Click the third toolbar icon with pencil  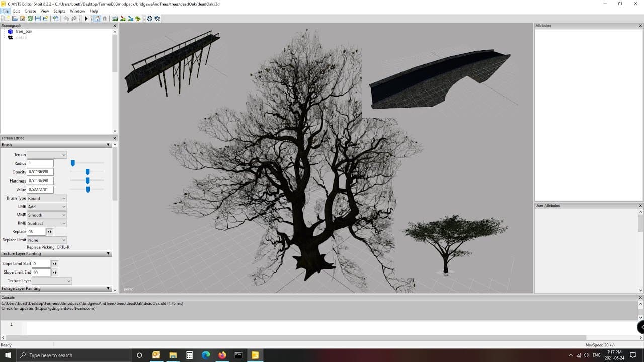(22, 19)
